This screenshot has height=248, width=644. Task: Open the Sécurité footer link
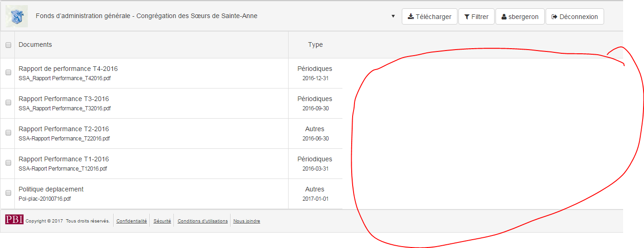pyautogui.click(x=162, y=221)
